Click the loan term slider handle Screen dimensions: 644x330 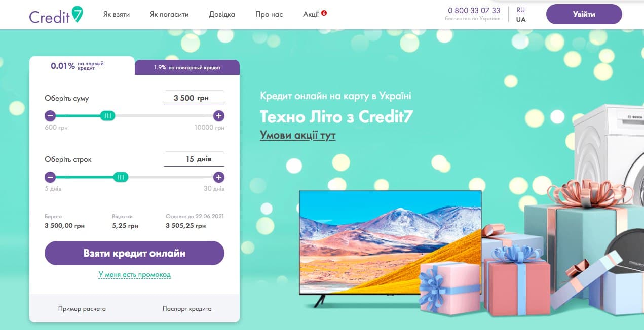point(120,177)
